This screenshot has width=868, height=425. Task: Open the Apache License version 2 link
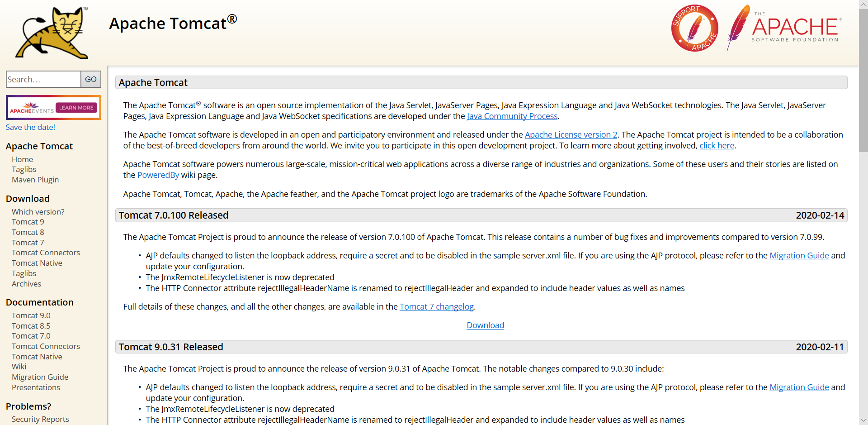571,135
